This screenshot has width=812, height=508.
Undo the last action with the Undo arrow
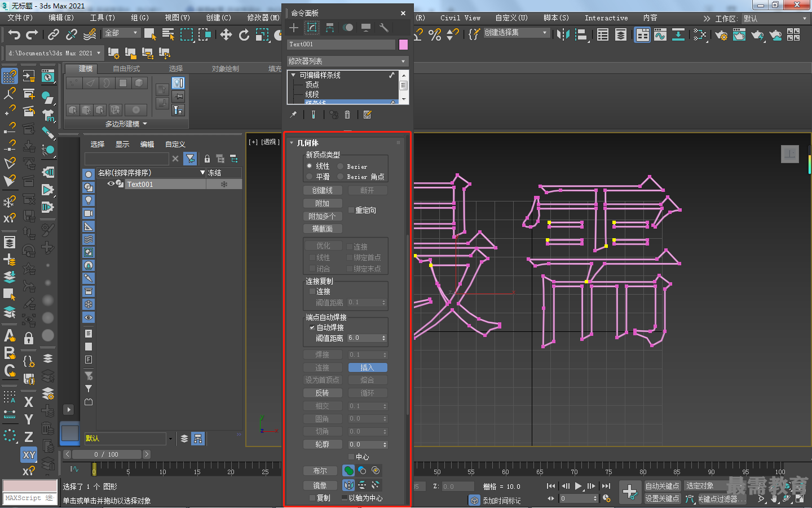click(x=14, y=35)
